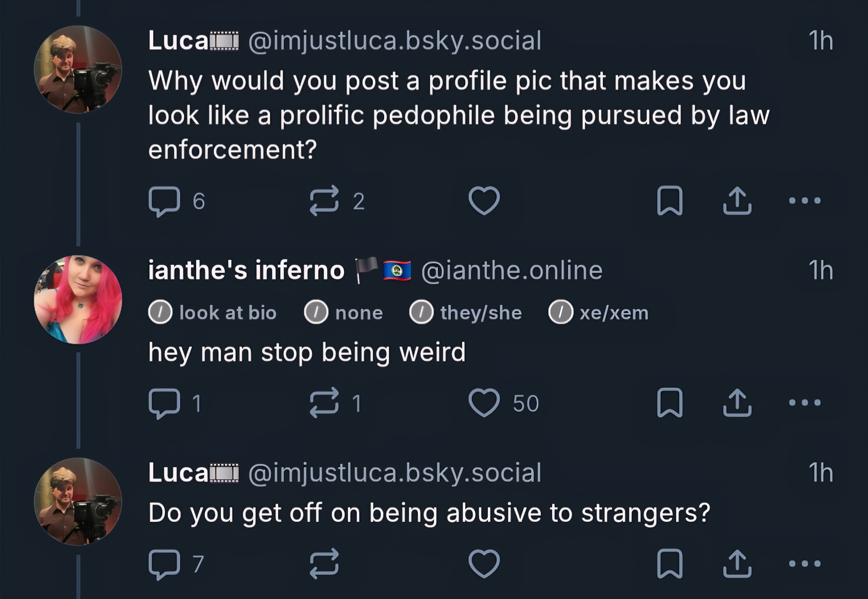868x599 pixels.
Task: Share Luca's first post
Action: coord(737,201)
